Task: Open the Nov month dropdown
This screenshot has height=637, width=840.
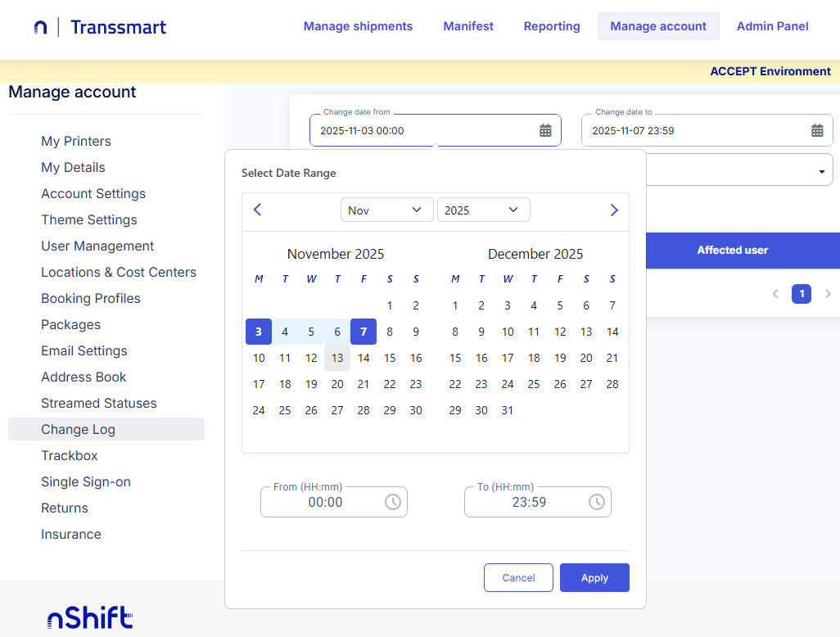Action: point(386,210)
